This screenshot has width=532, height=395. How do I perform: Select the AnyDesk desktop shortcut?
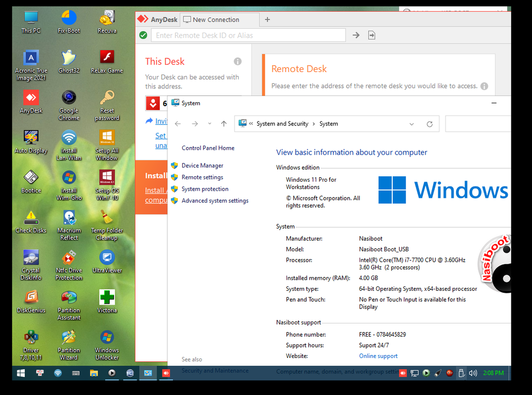[x=31, y=102]
